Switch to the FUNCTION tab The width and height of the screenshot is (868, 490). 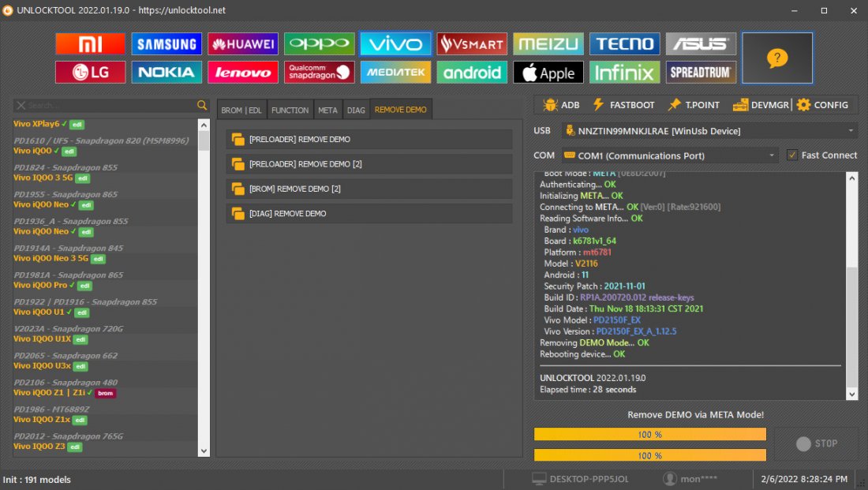[290, 110]
